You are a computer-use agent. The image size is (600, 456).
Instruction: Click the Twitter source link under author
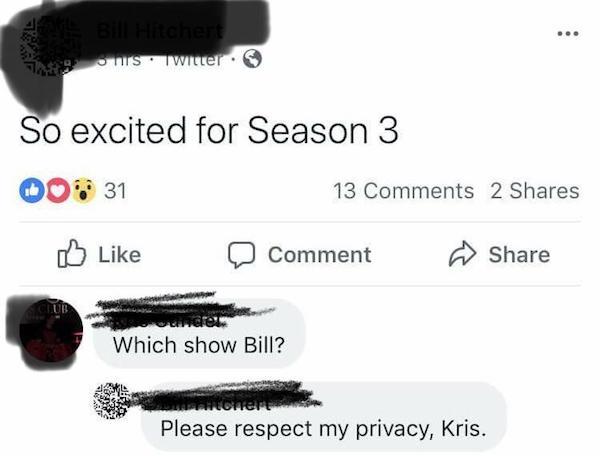coord(193,60)
